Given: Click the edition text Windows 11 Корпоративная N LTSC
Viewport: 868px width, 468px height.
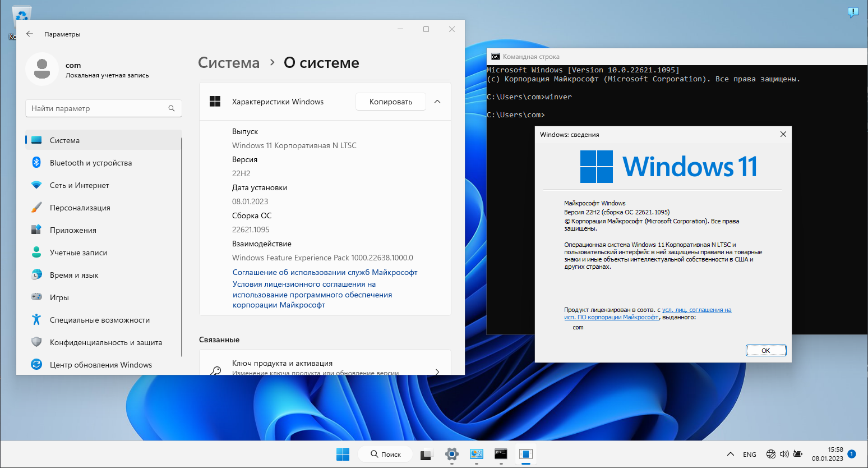Looking at the screenshot, I should coord(294,145).
